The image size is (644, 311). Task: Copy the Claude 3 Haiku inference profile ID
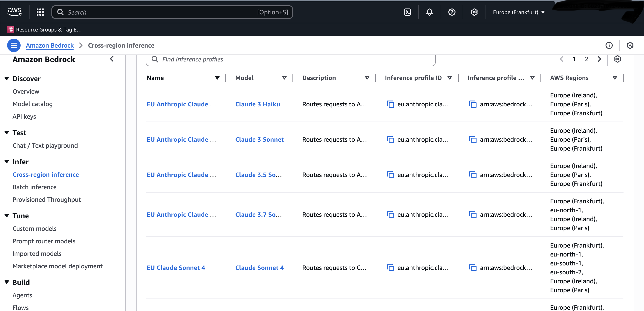tap(390, 104)
